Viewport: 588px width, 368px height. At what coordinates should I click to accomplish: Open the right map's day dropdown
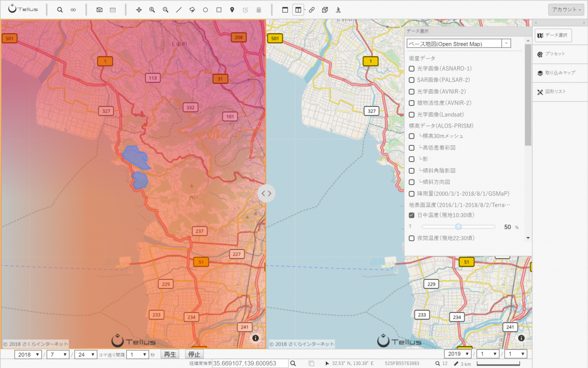tap(516, 354)
